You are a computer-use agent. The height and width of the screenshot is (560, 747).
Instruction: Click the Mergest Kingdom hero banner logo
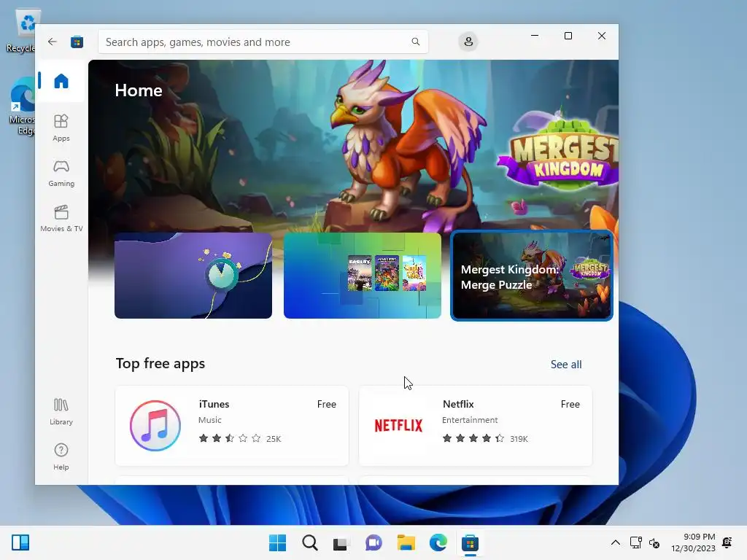click(x=560, y=153)
